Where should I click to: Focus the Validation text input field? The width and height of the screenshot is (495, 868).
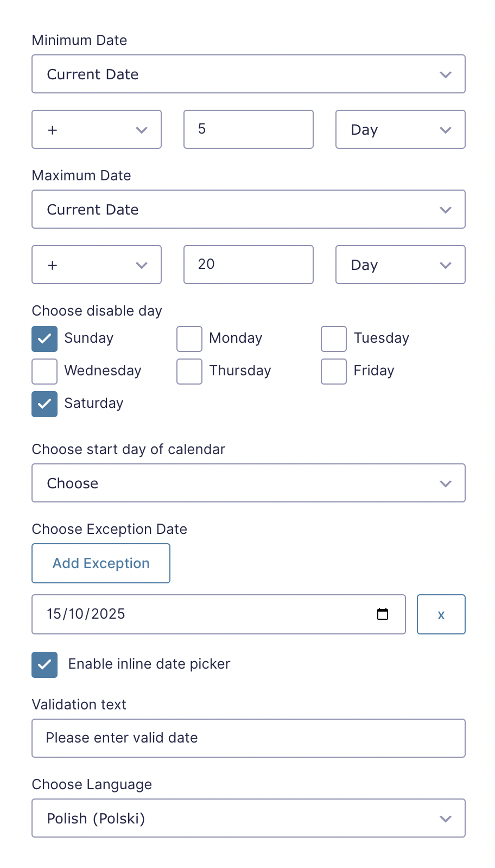point(249,738)
